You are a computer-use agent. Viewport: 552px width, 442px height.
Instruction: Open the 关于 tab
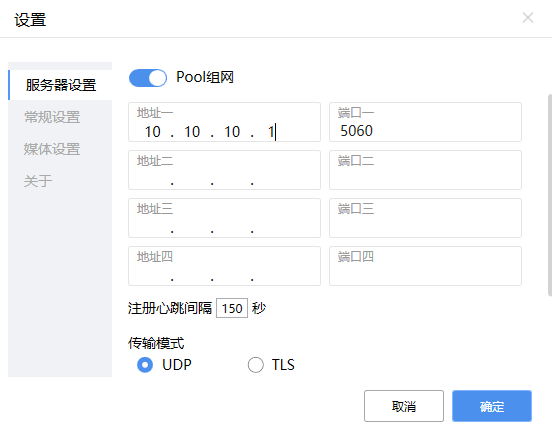click(x=38, y=181)
